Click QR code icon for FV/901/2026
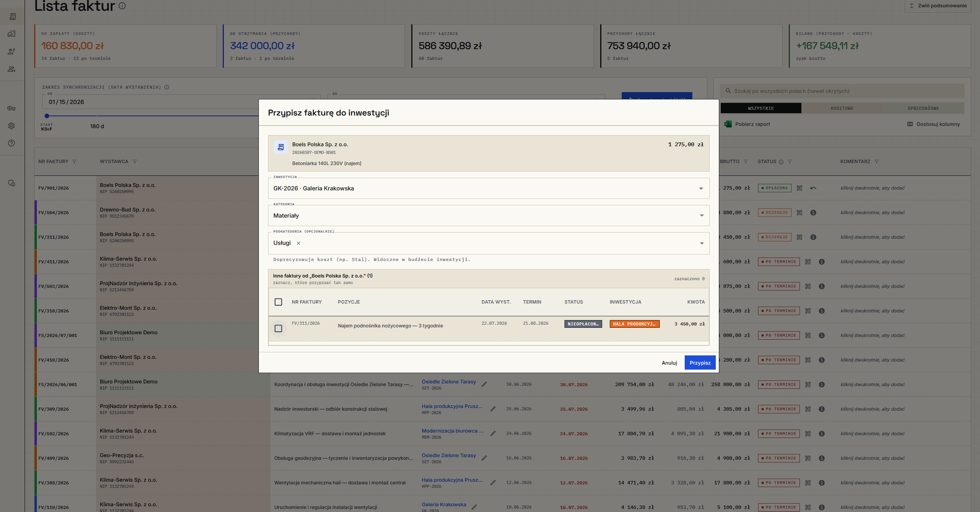Image resolution: width=980 pixels, height=512 pixels. click(800, 188)
